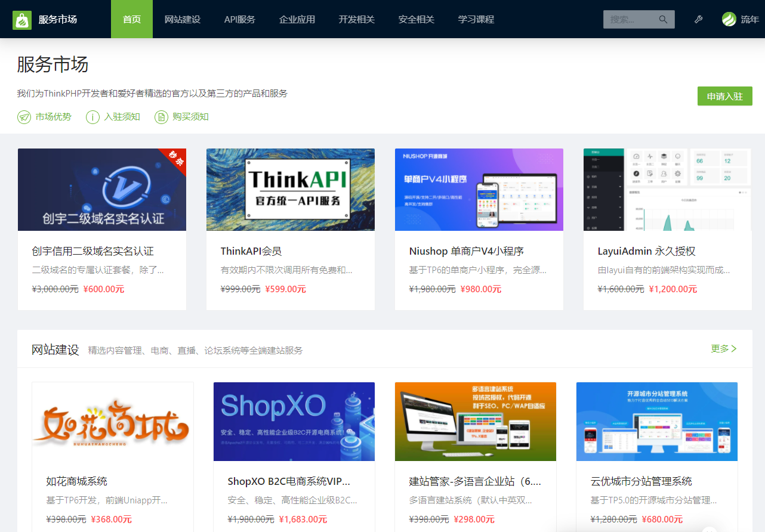765x532 pixels.
Task: Open the 首页 nav tab
Action: pos(132,19)
